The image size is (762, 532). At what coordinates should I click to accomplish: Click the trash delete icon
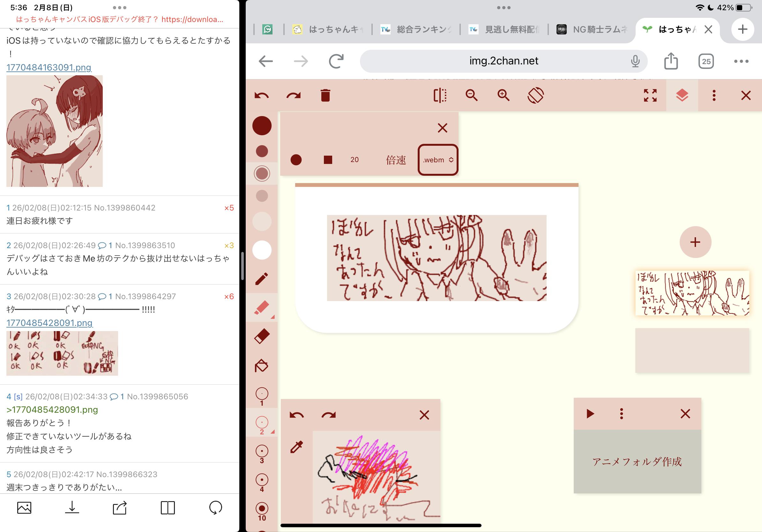[325, 95]
